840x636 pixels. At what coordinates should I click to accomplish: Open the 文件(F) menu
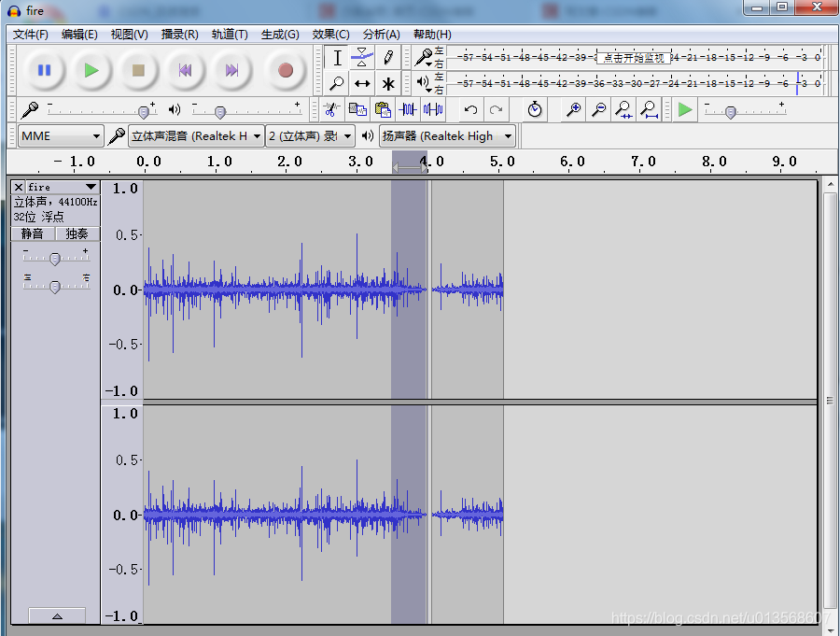pyautogui.click(x=31, y=35)
